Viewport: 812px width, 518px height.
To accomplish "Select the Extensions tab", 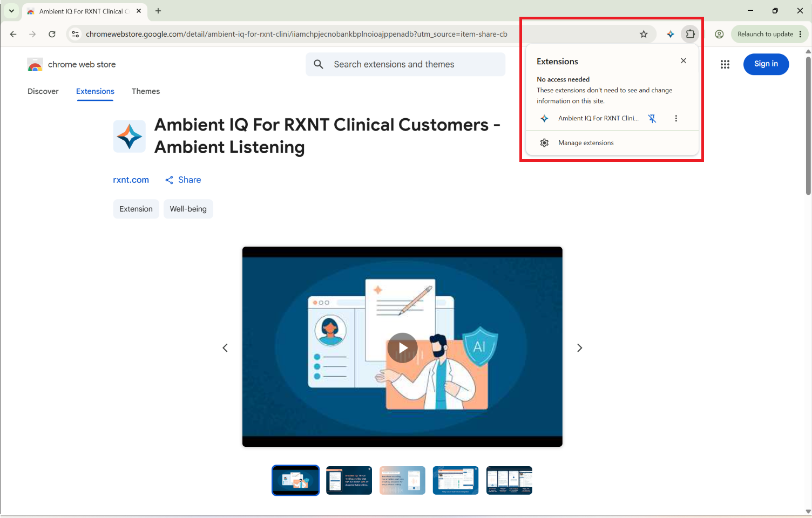I will (95, 91).
